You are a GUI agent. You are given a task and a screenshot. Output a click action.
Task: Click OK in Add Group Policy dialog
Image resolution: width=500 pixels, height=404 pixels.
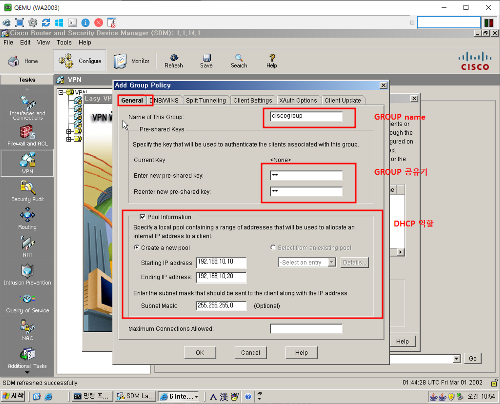click(x=200, y=352)
